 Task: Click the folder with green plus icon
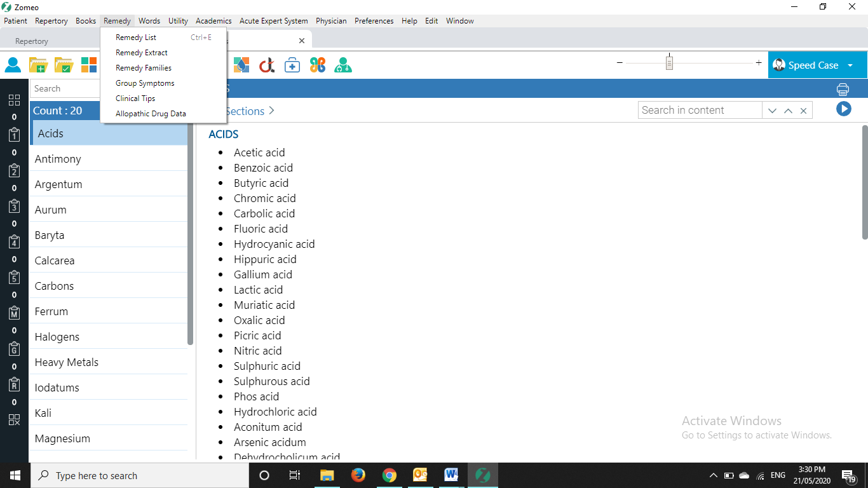38,65
